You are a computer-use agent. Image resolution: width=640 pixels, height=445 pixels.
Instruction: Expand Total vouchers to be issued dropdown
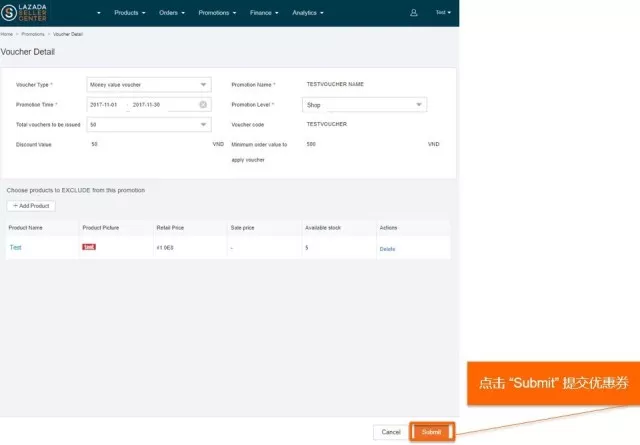pos(148,124)
